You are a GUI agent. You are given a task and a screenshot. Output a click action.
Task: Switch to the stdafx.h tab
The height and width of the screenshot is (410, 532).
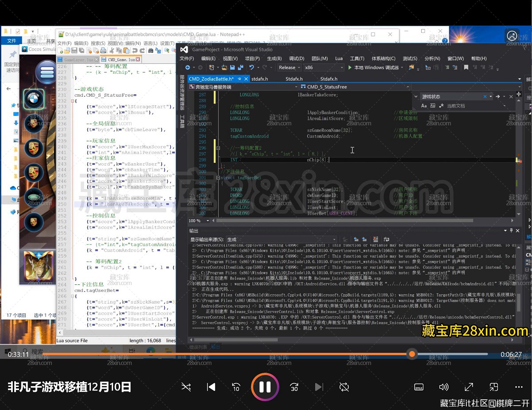coord(259,79)
